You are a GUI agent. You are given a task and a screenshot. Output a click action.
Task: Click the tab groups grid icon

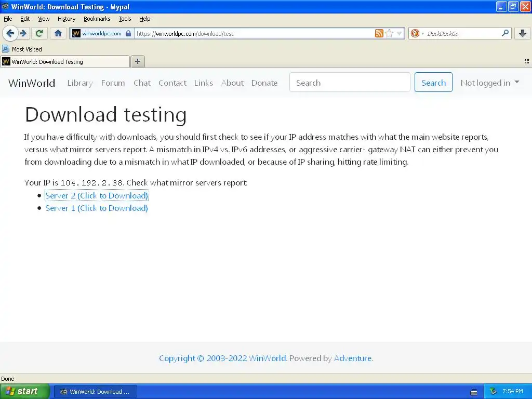(x=527, y=61)
